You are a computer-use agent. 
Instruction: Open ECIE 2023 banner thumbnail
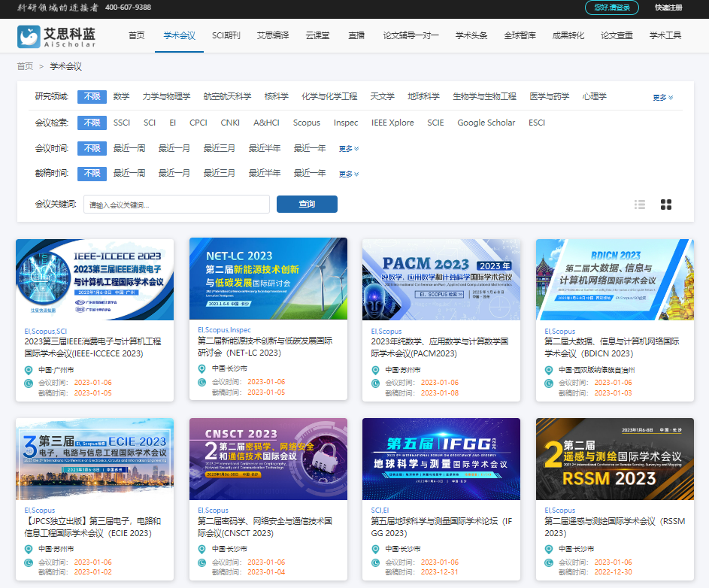point(95,459)
